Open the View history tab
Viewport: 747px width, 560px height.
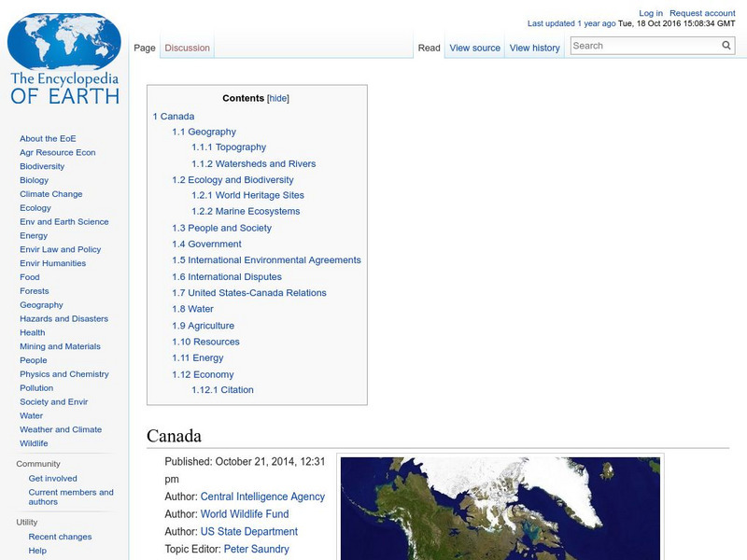[x=534, y=49]
